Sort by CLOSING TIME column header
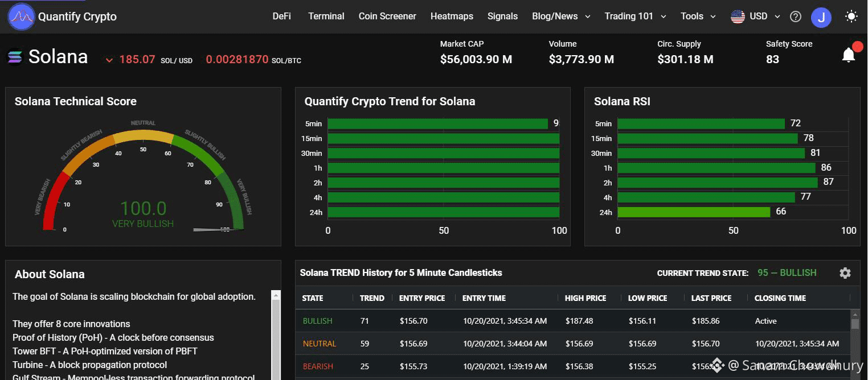This screenshot has height=380, width=868. [780, 298]
